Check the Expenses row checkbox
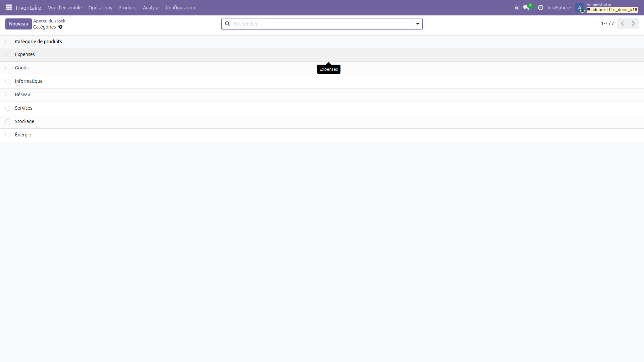The image size is (644, 362). 7,54
